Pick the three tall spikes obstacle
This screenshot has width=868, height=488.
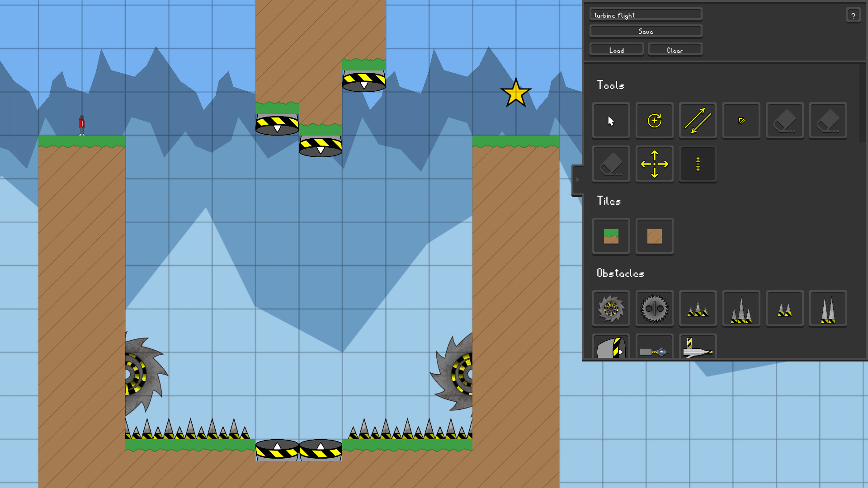pyautogui.click(x=741, y=309)
